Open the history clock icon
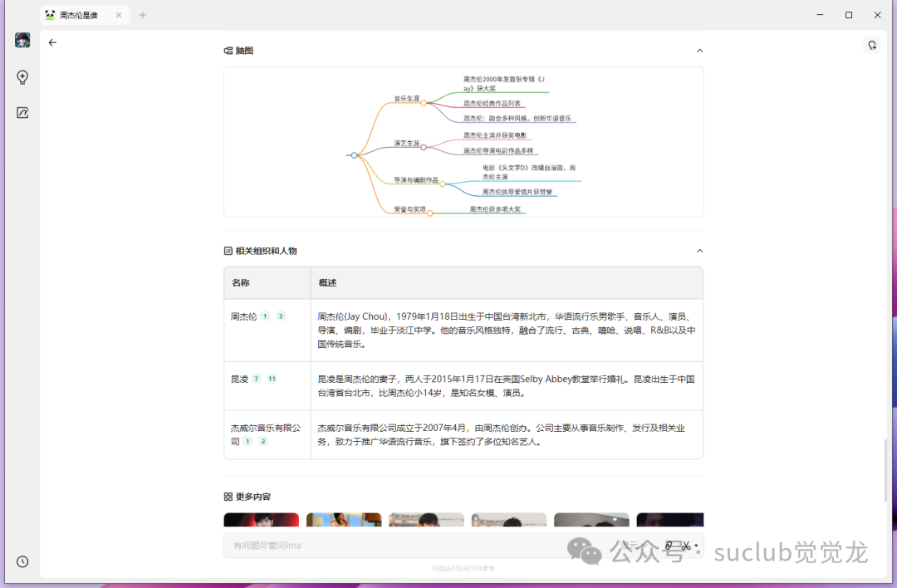The image size is (897, 588). 22,561
